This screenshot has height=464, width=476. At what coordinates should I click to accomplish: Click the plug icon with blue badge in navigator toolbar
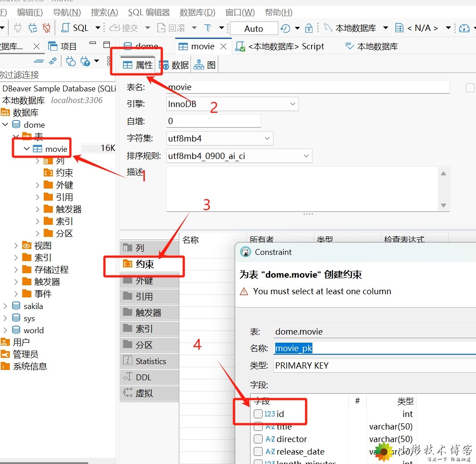point(85,61)
